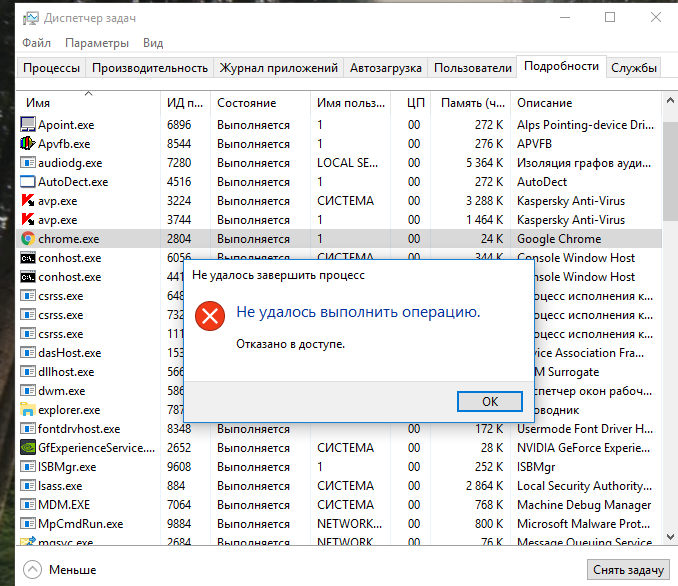Select the chrome.exe process name

tap(68, 239)
